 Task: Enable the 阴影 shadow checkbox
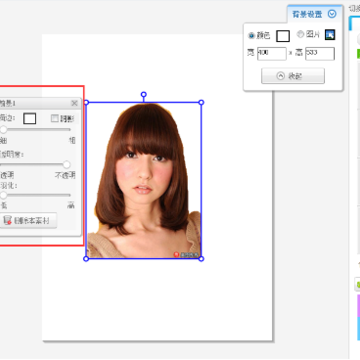point(55,118)
